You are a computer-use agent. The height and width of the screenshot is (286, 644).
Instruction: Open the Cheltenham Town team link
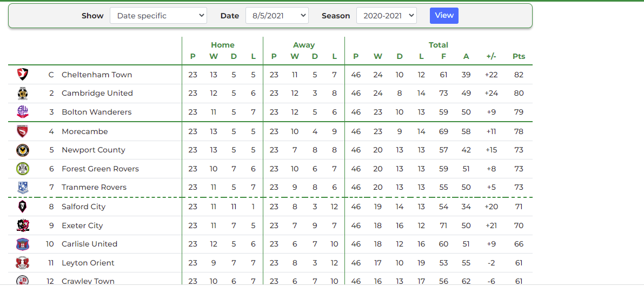96,75
